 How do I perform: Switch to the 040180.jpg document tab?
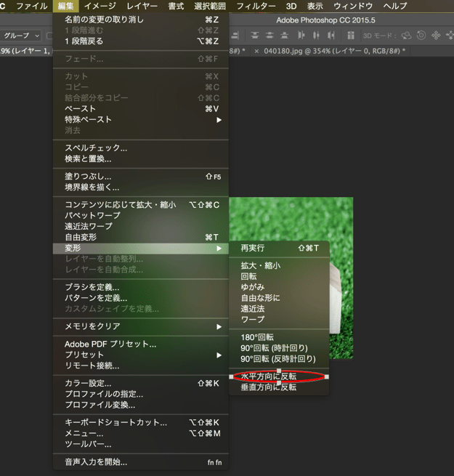coord(334,51)
